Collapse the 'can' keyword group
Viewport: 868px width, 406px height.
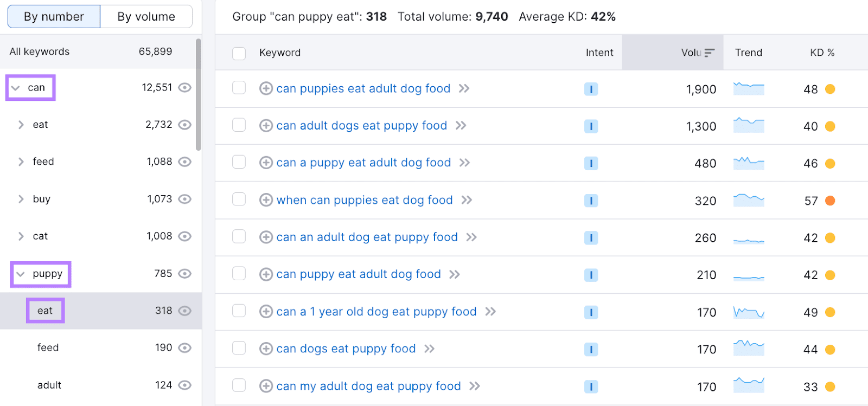16,88
